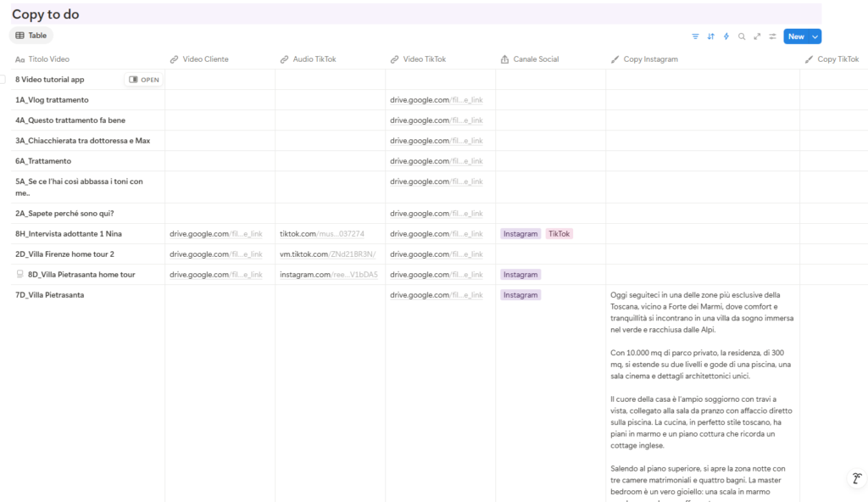Open database full-page expand icon
The width and height of the screenshot is (868, 502).
pos(757,36)
